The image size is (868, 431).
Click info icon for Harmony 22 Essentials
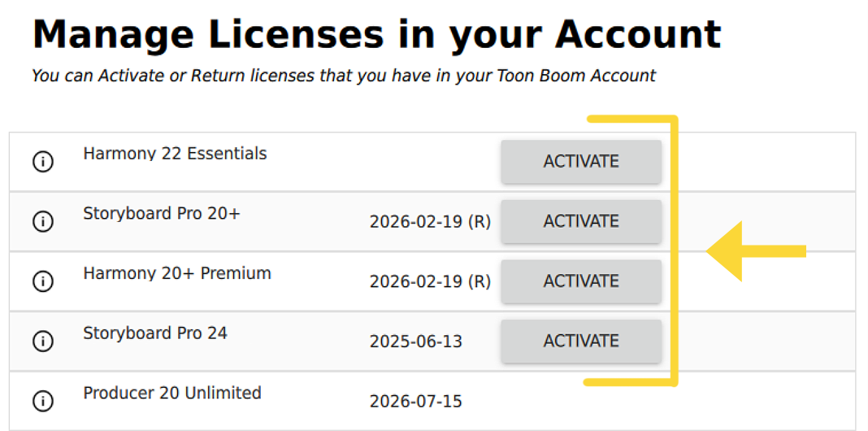(x=42, y=162)
